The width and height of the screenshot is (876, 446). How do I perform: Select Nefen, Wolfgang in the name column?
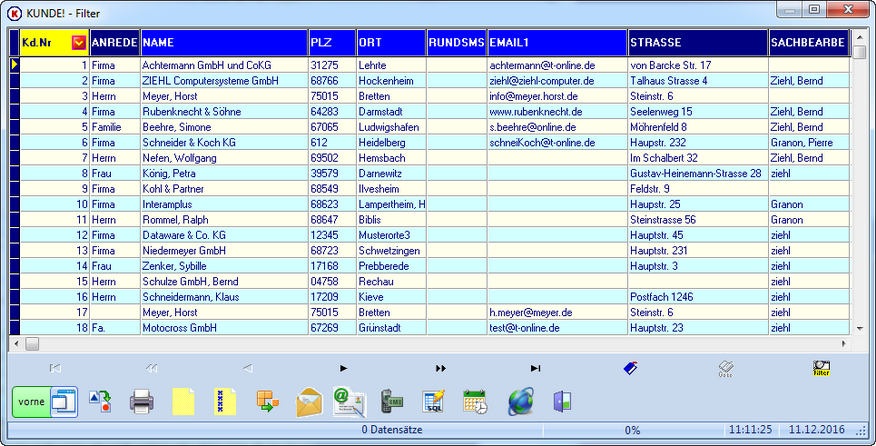[224, 158]
